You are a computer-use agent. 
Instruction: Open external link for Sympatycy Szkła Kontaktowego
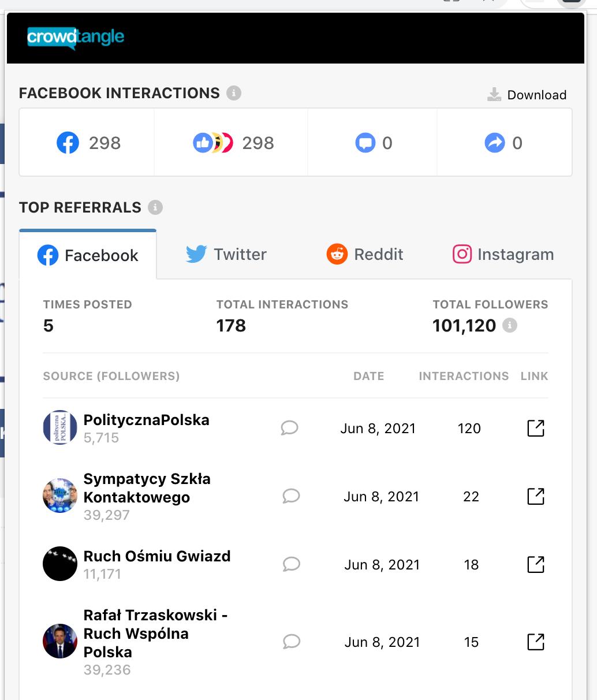[536, 496]
